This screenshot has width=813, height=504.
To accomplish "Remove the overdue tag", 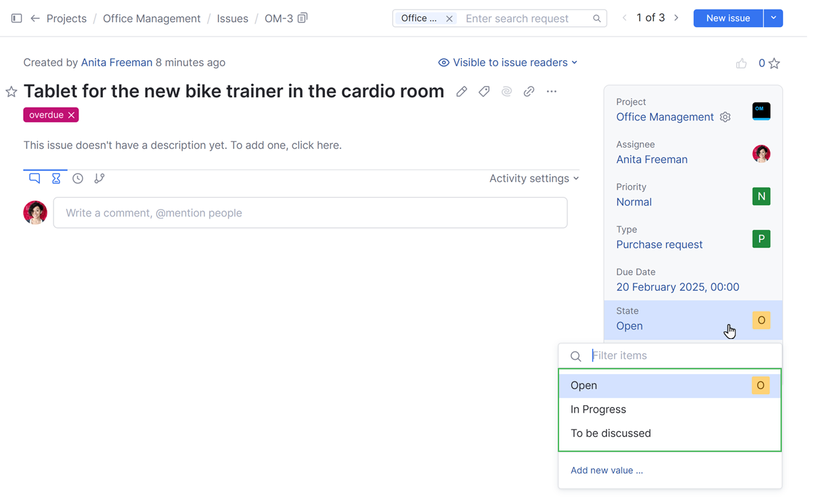I will tap(71, 116).
